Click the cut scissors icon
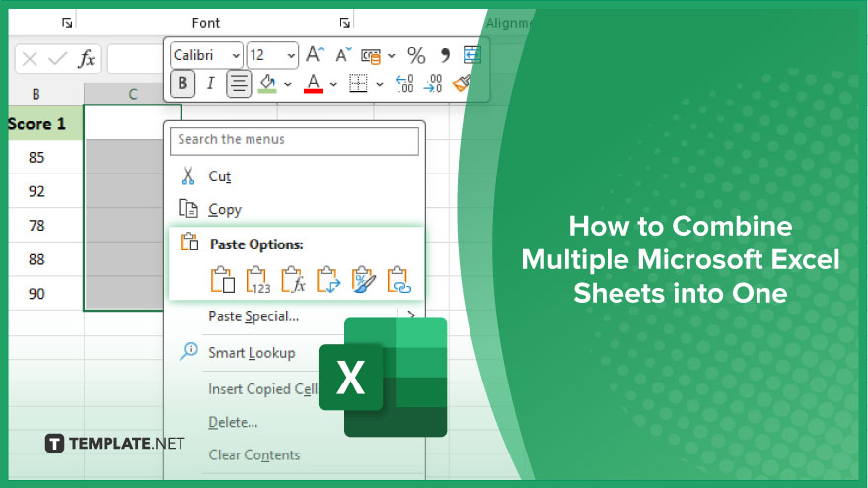 [x=188, y=175]
